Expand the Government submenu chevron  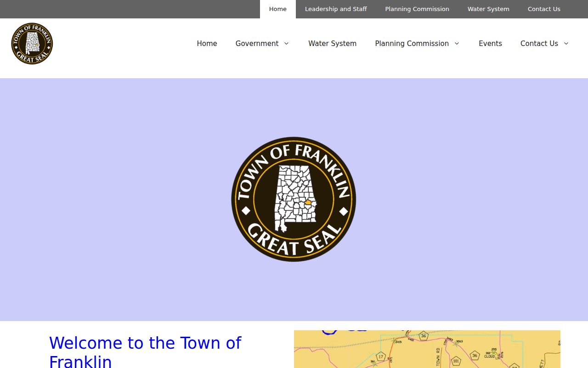click(x=286, y=43)
